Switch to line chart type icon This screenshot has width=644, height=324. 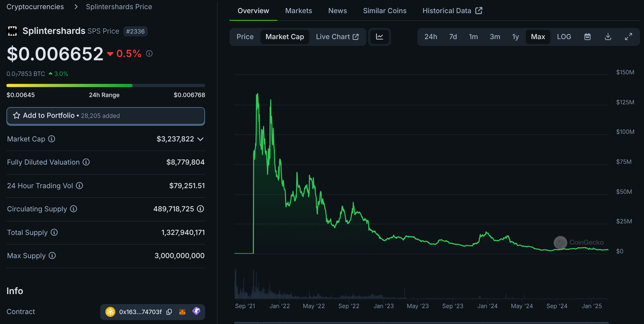pos(380,37)
